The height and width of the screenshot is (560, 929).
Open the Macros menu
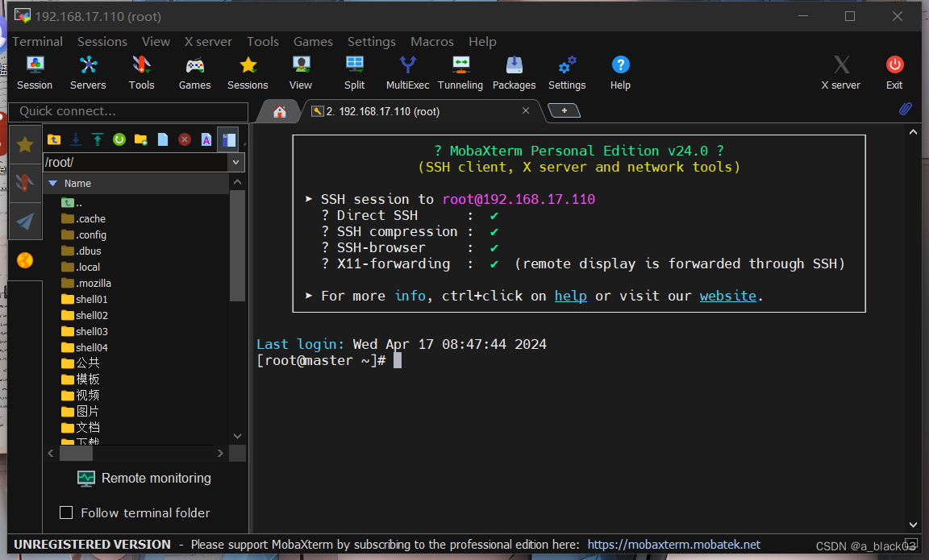tap(431, 41)
